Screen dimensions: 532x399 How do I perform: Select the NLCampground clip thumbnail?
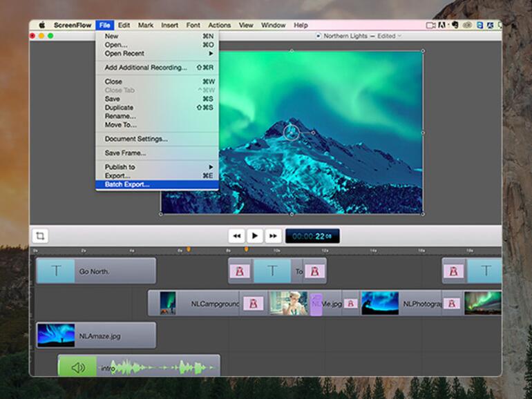tap(168, 303)
